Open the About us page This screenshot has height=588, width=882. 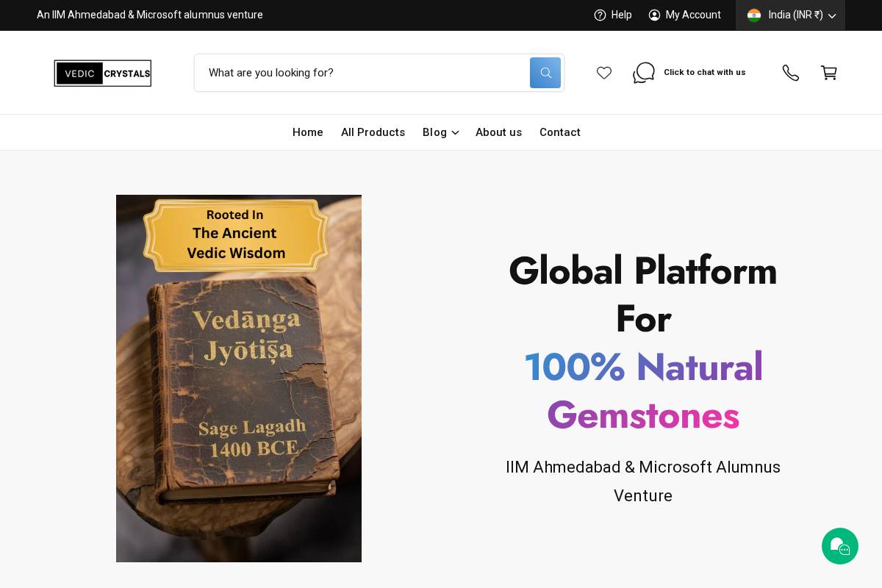pos(498,132)
